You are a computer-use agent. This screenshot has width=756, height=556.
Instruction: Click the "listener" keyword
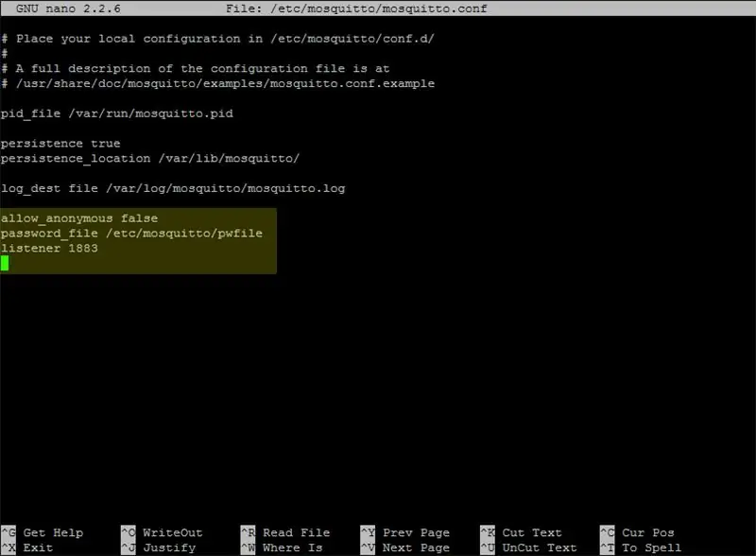click(x=30, y=248)
